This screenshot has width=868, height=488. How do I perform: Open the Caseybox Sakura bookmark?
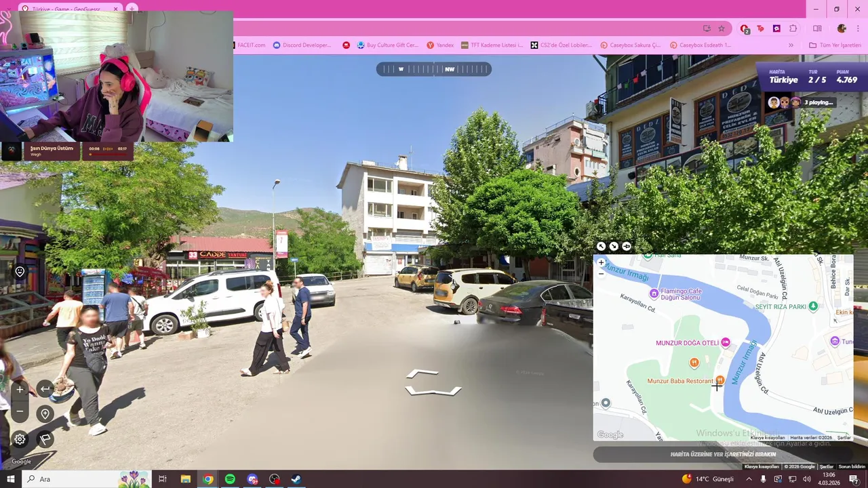(631, 45)
